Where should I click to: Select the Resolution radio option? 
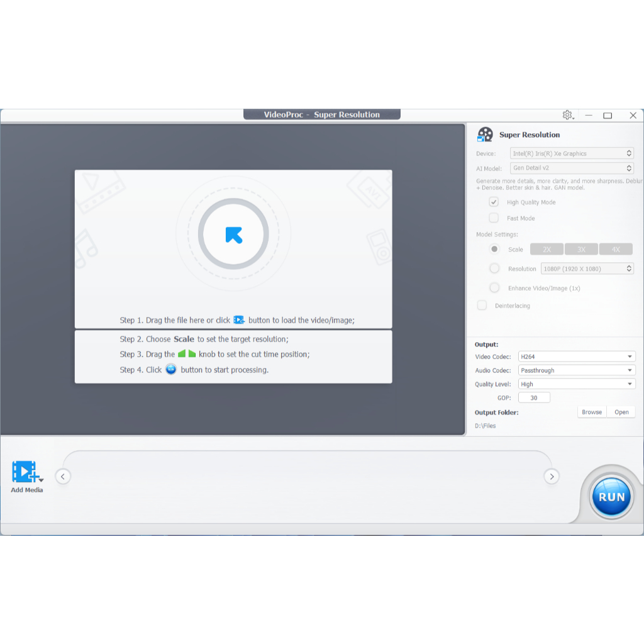(x=494, y=269)
